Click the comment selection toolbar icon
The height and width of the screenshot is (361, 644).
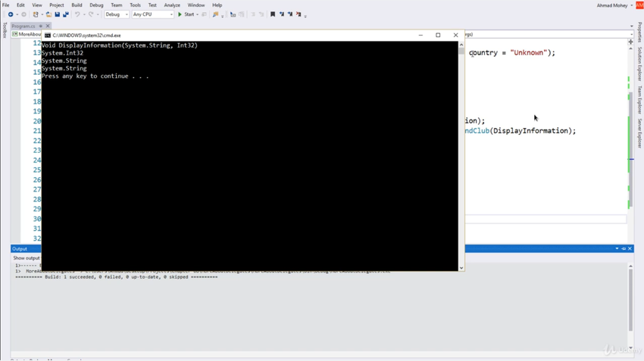pos(233,14)
